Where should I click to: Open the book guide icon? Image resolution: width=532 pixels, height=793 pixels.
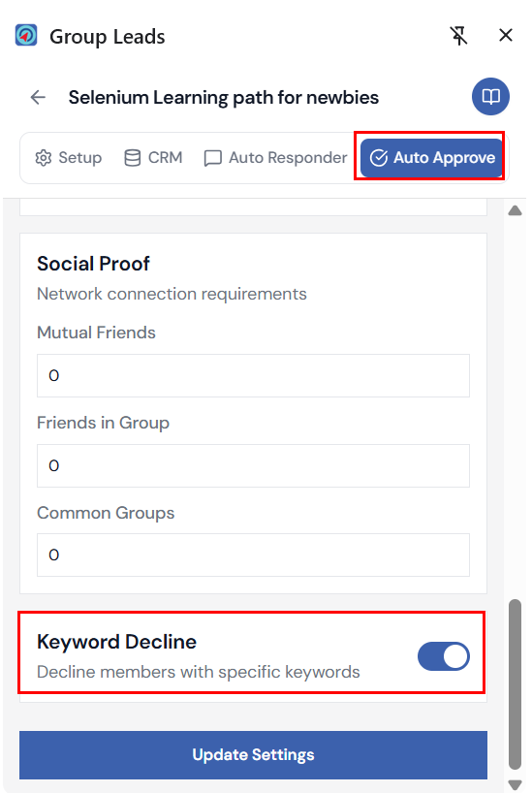click(490, 97)
